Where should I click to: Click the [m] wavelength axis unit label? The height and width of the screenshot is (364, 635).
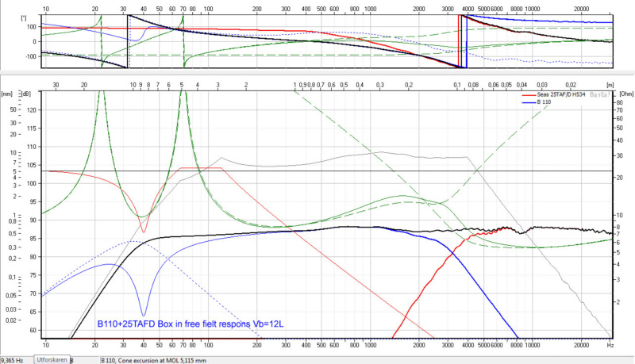click(x=609, y=83)
